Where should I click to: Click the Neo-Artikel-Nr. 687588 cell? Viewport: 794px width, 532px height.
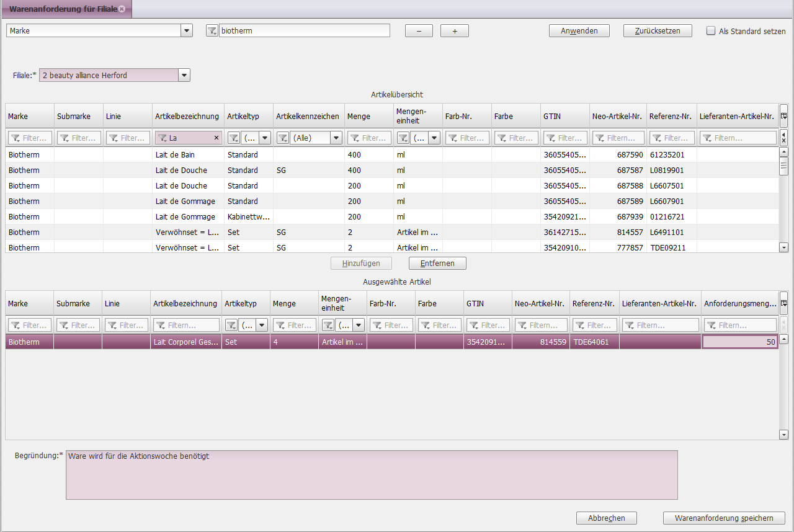tap(618, 185)
